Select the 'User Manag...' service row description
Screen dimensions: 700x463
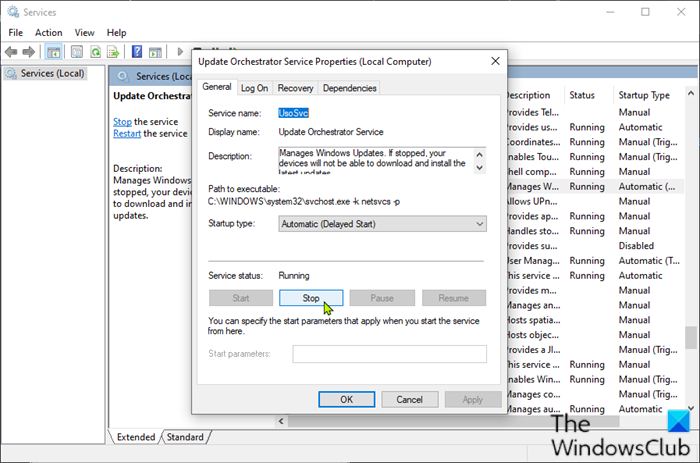534,261
